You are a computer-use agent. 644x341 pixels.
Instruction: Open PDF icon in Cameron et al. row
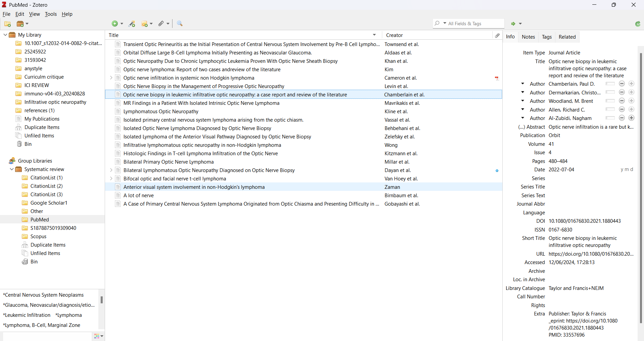pos(497,78)
